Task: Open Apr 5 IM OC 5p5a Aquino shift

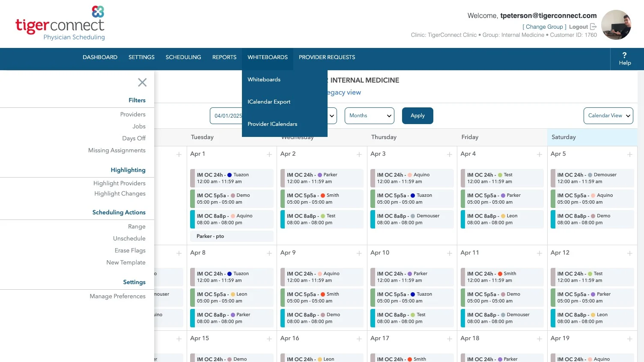Action: tap(592, 199)
